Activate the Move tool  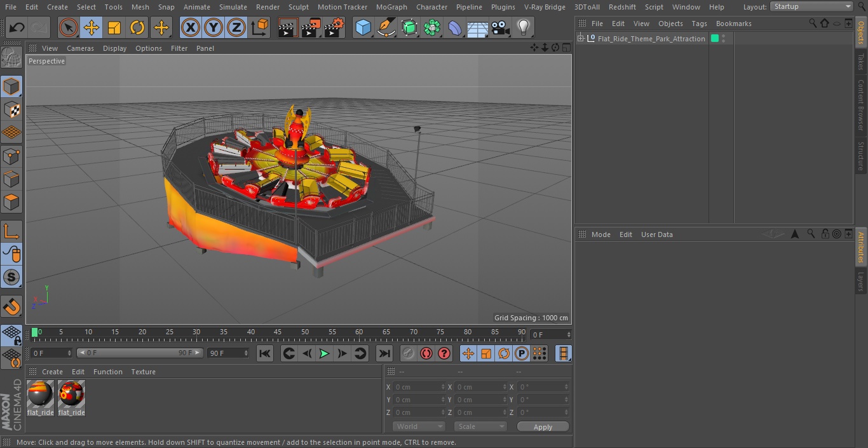pos(92,28)
